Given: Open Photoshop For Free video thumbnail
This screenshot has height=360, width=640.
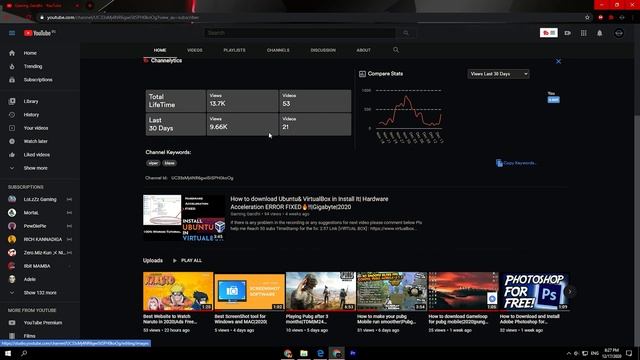Looking at the screenshot, I should click(534, 291).
